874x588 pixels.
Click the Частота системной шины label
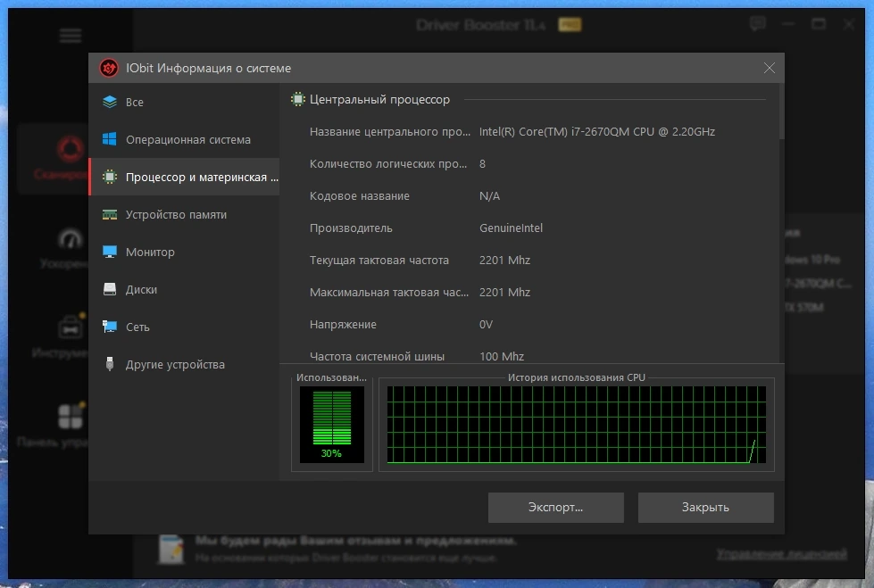(x=378, y=356)
